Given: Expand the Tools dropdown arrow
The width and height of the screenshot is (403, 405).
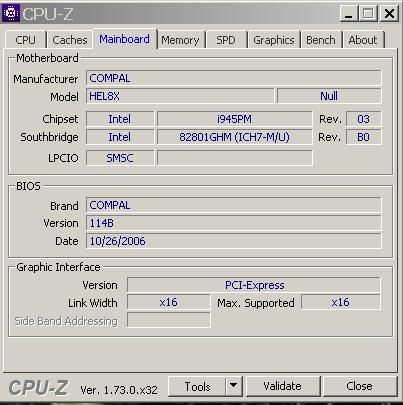Looking at the screenshot, I should point(234,387).
